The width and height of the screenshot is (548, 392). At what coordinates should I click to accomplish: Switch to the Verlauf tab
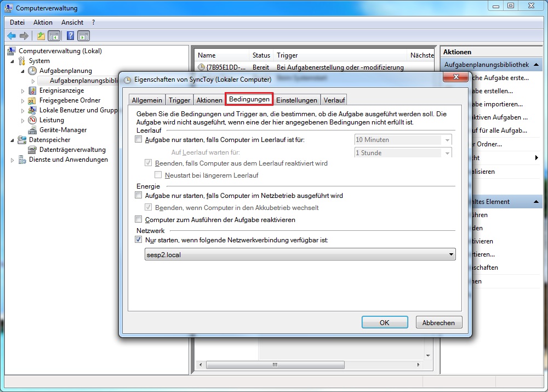[x=334, y=100]
